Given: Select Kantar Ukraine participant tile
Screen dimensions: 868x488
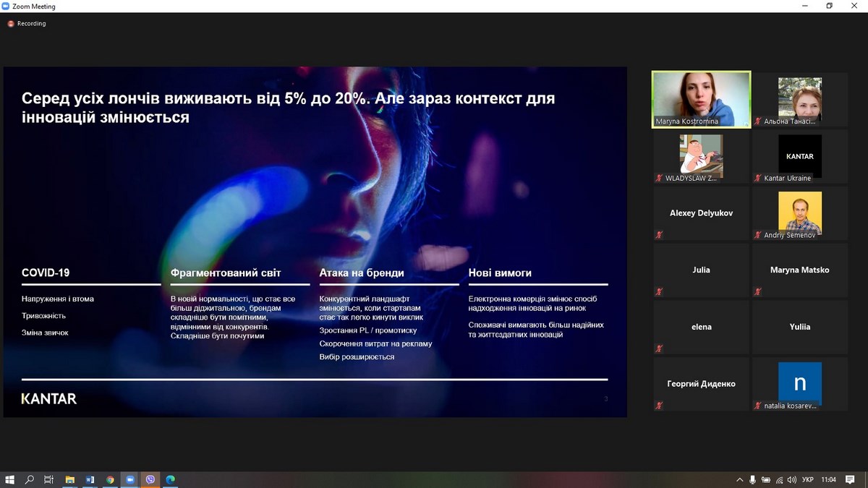Looking at the screenshot, I should [799, 156].
